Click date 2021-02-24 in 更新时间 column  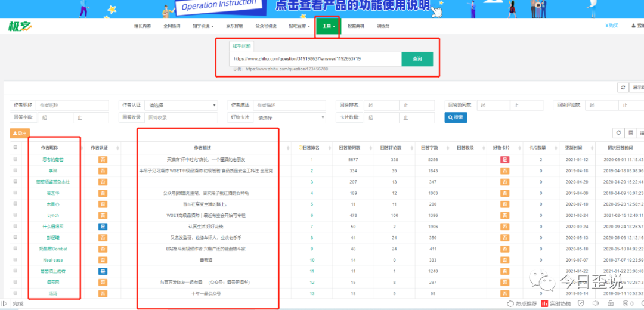pyautogui.click(x=577, y=215)
